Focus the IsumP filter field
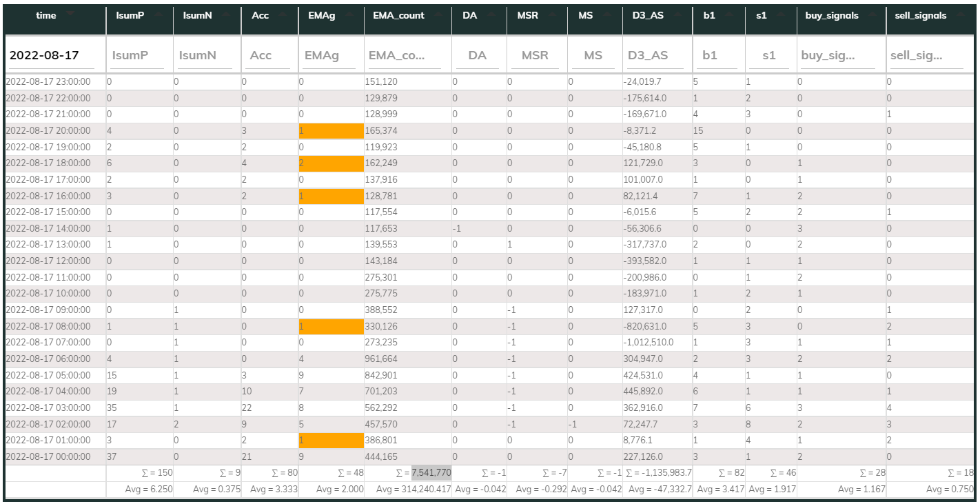This screenshot has width=980, height=504. [138, 55]
